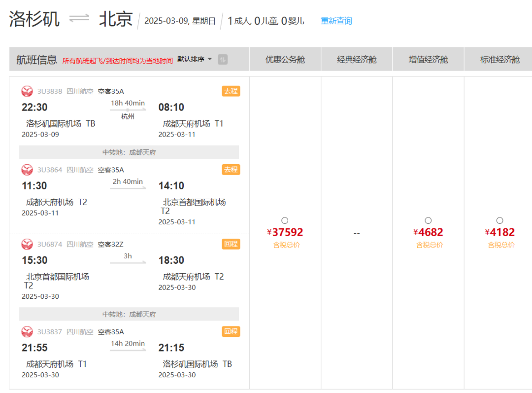
Task: Choose the ¥4182 标准经济舱 fare radio
Action: click(x=499, y=220)
